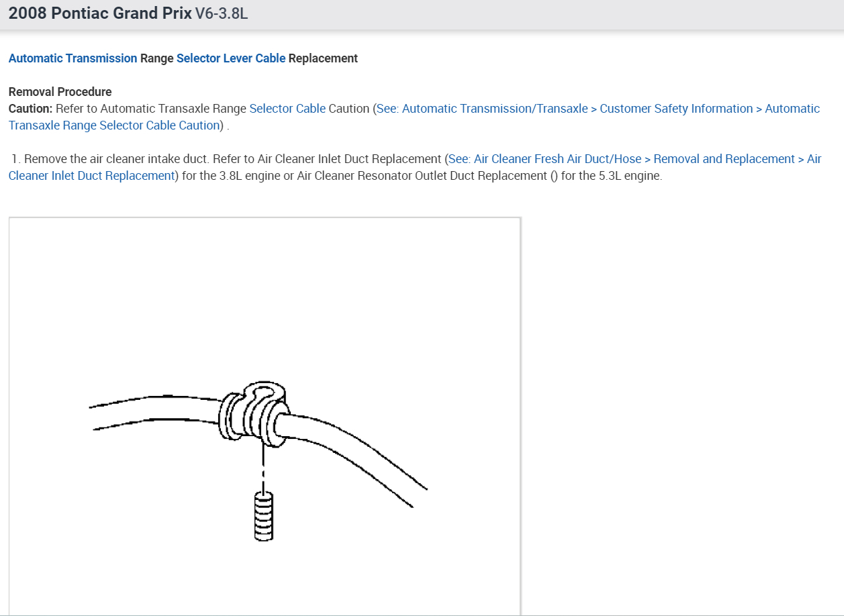This screenshot has height=616, width=844.
Task: Click the "V6-3.8L" engine label
Action: pyautogui.click(x=222, y=13)
